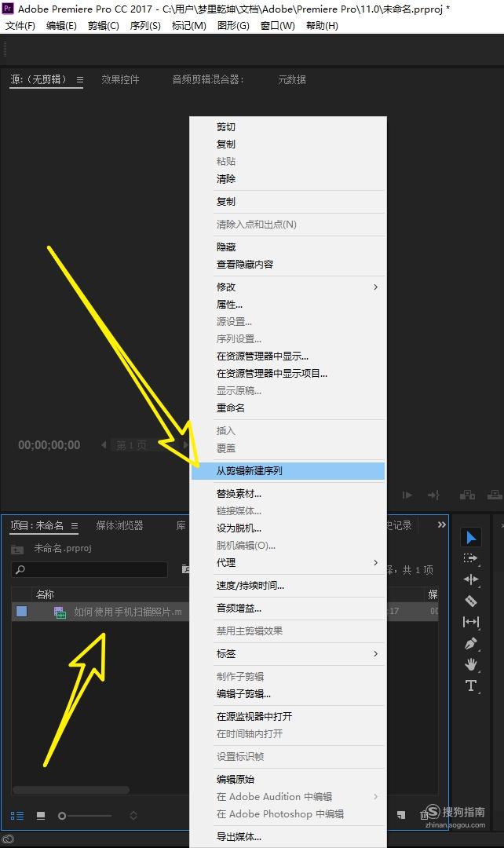
Task: Open the 图形(G) menu
Action: (233, 25)
